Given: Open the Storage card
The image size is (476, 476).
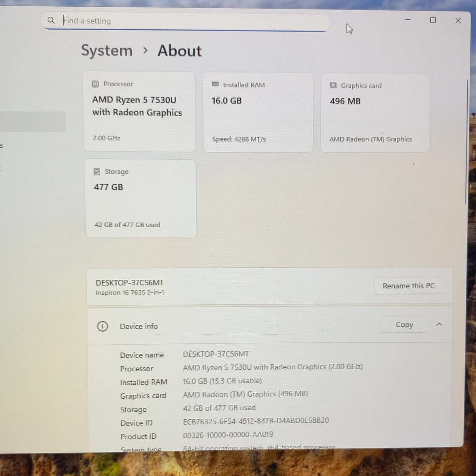Looking at the screenshot, I should 141,199.
